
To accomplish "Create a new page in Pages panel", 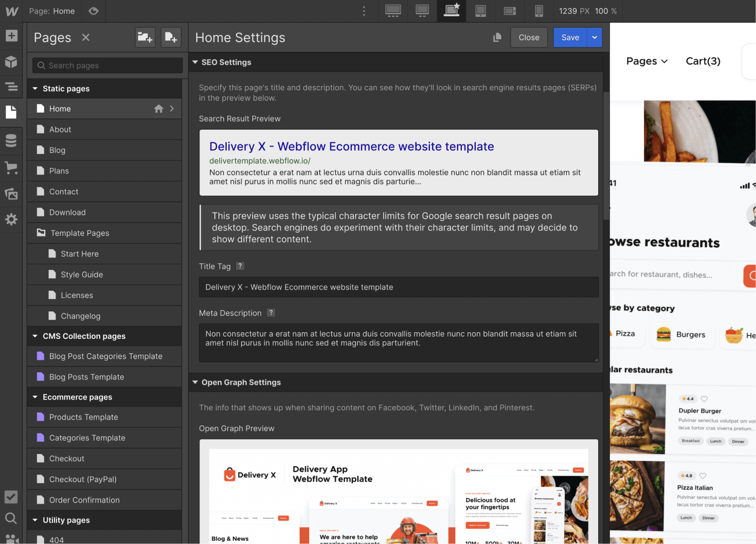I will coord(171,37).
